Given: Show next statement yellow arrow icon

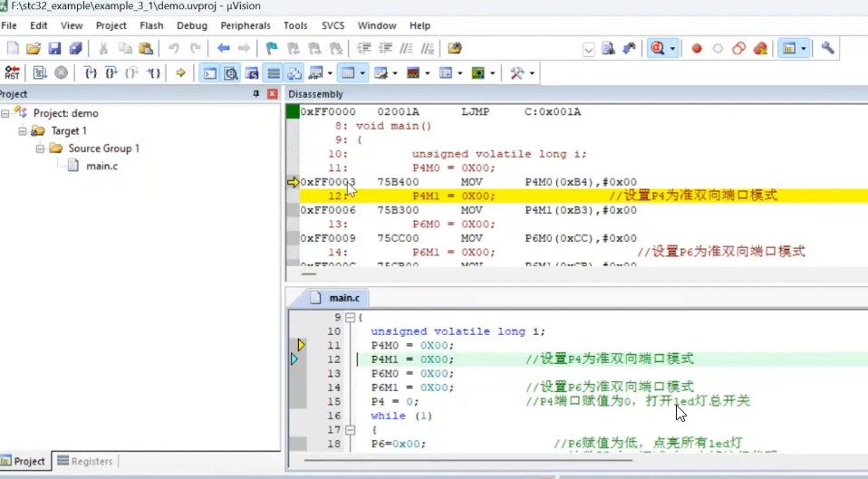Looking at the screenshot, I should coord(180,72).
